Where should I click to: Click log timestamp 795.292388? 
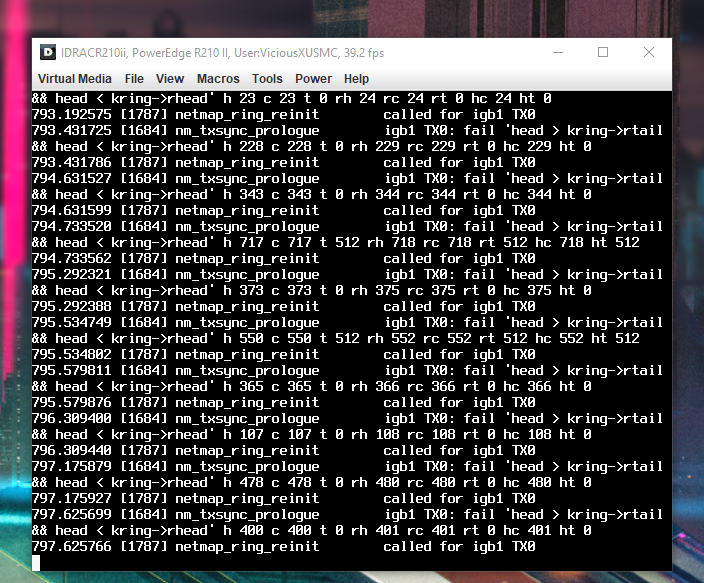71,307
